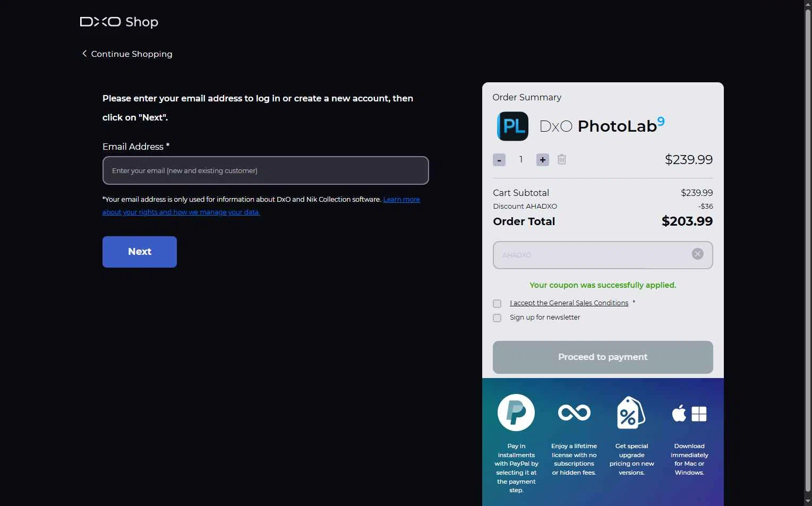The height and width of the screenshot is (506, 812).
Task: Open the DxO Shop logo
Action: point(119,22)
